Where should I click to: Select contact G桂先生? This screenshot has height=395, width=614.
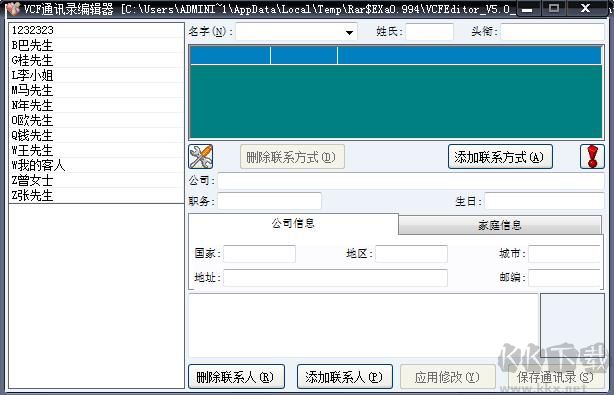coord(96,60)
